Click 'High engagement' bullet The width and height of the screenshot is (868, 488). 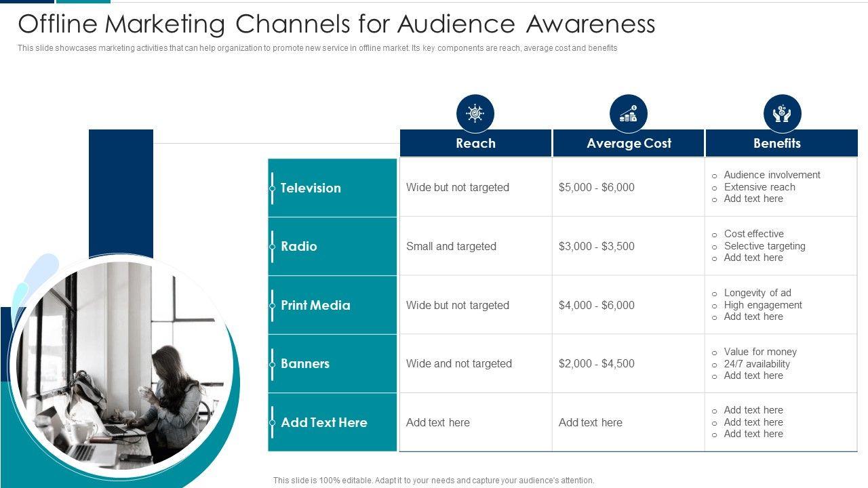[763, 305]
